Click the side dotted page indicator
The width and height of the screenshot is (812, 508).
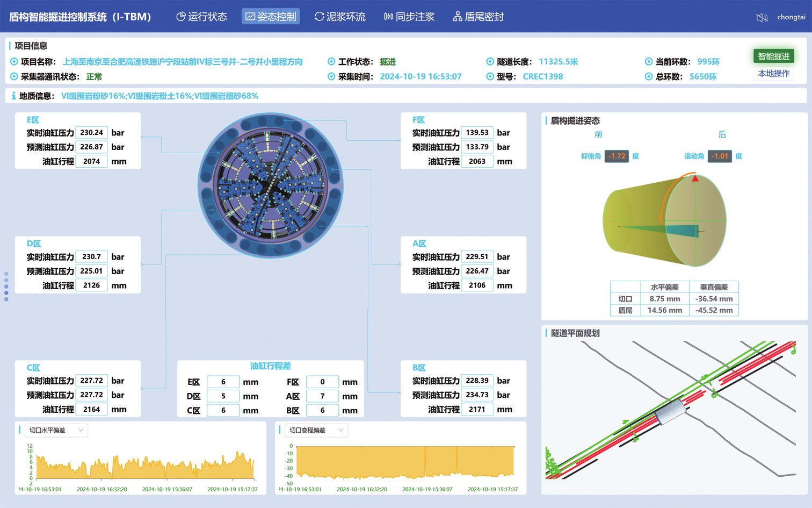pos(6,287)
